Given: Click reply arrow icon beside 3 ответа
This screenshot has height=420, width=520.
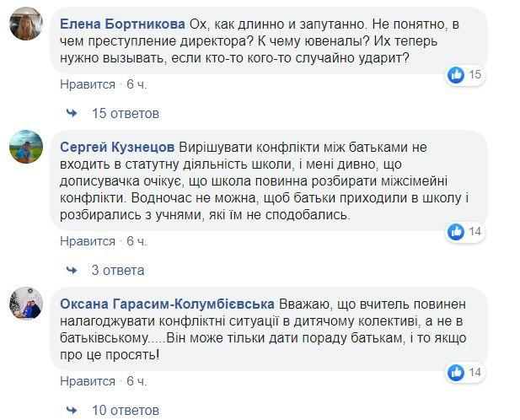Looking at the screenshot, I should [x=72, y=270].
